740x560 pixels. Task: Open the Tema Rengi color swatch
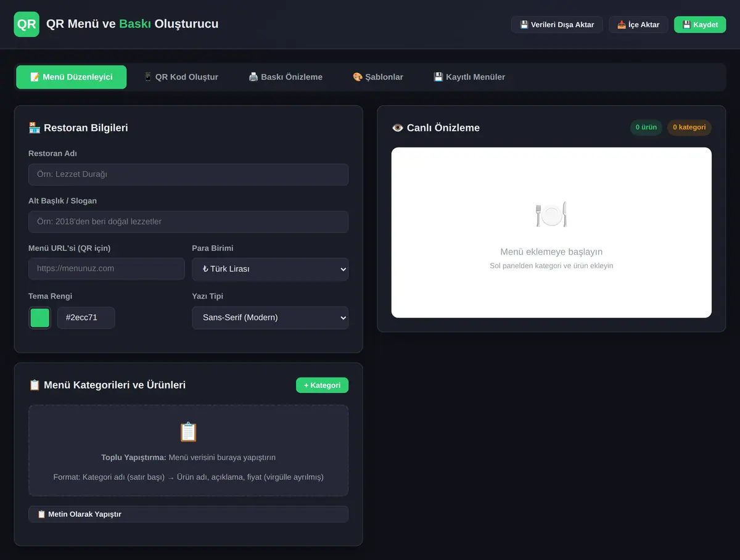[x=40, y=318]
